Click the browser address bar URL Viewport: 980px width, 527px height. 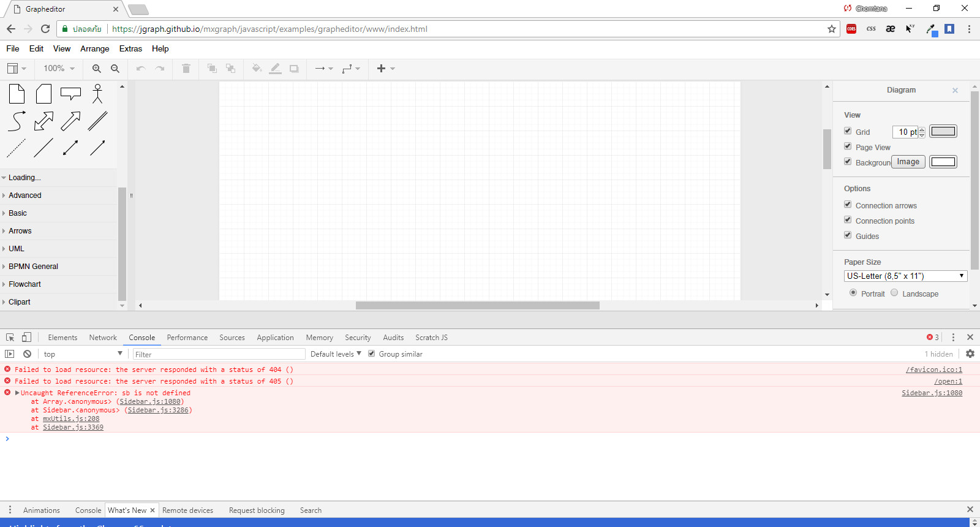pos(269,29)
